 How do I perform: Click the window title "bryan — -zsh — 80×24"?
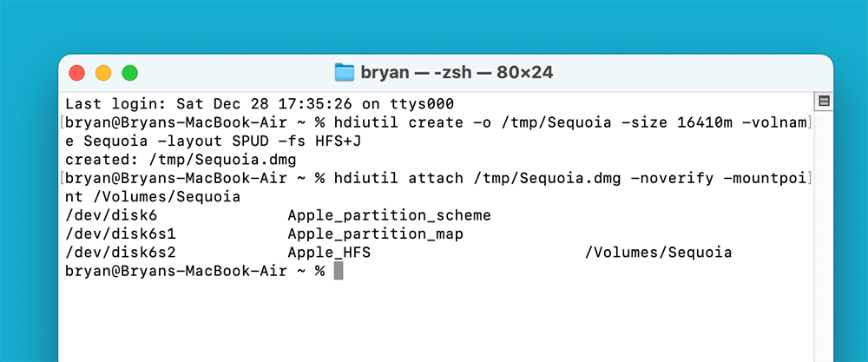click(x=458, y=72)
